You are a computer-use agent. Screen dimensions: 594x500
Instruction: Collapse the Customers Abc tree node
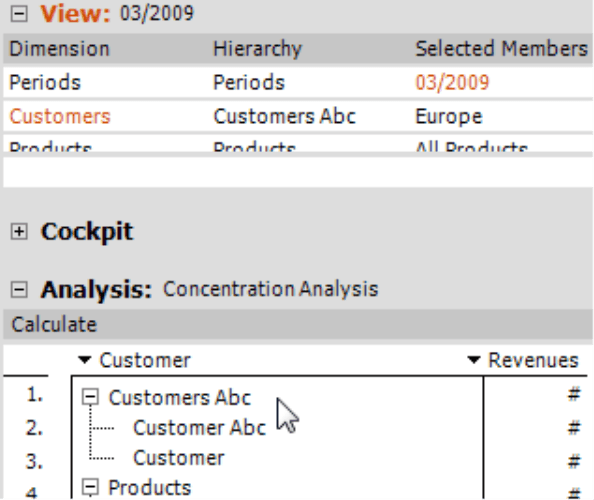click(x=91, y=397)
